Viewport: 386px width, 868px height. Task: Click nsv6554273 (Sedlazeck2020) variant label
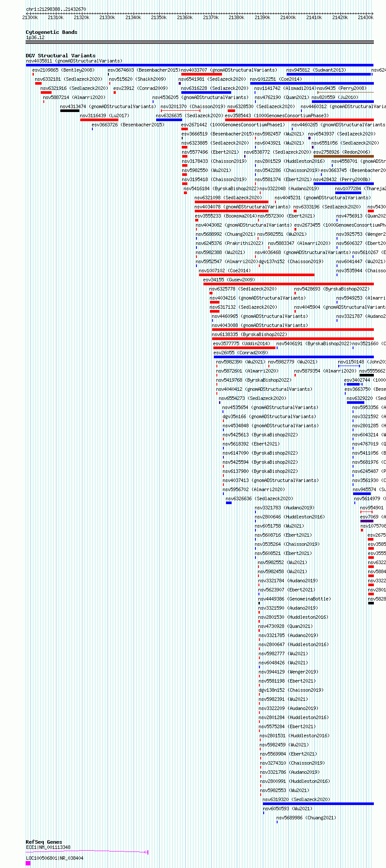pyautogui.click(x=252, y=399)
